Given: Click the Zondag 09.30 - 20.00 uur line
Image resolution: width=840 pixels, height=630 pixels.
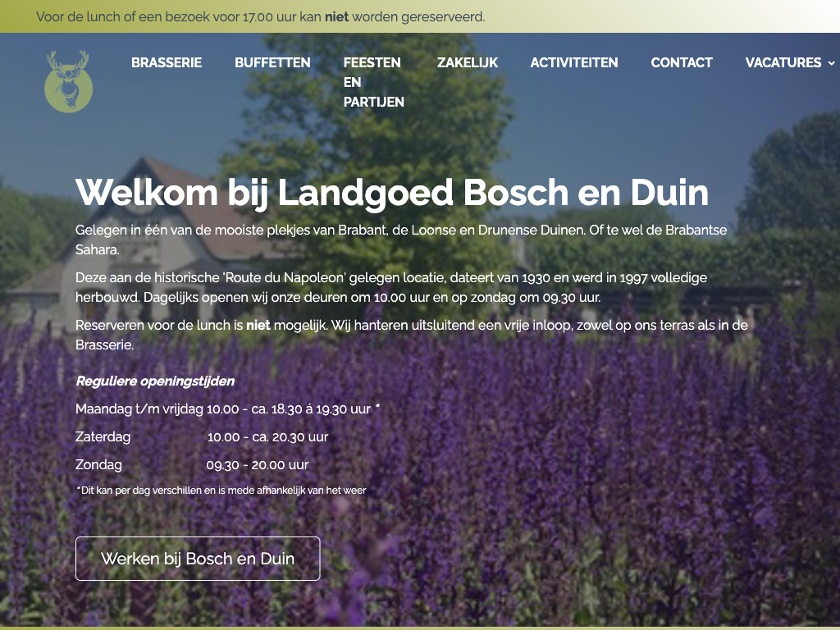Looking at the screenshot, I should click(192, 464).
